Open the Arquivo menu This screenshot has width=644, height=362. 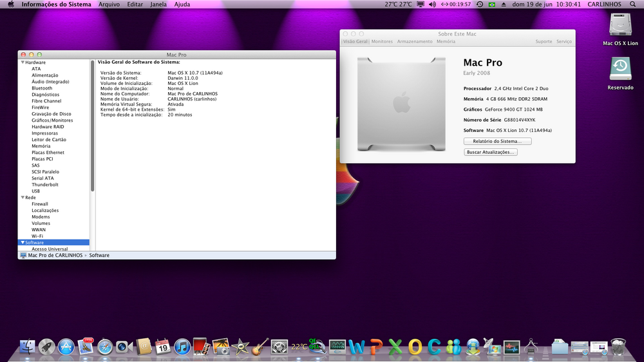108,5
